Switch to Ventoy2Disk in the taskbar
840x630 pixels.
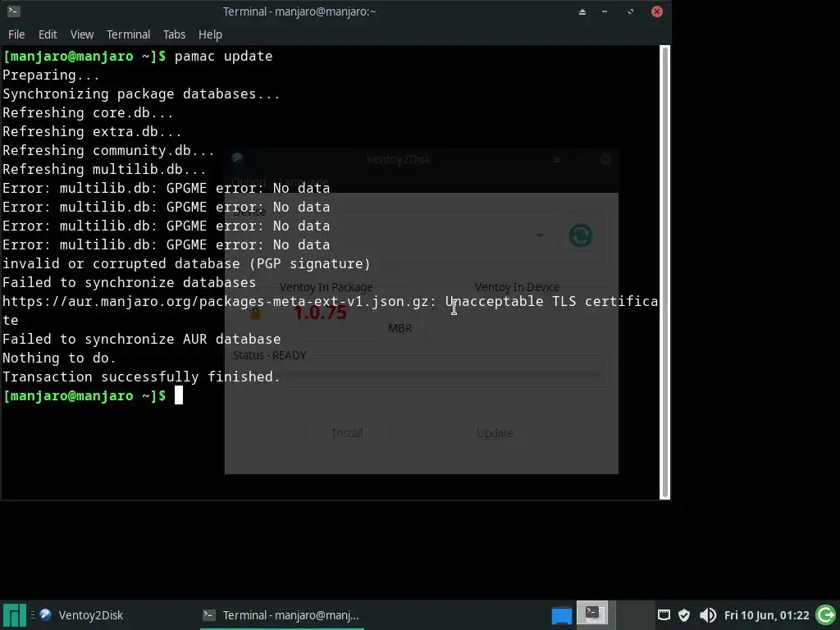tap(81, 615)
